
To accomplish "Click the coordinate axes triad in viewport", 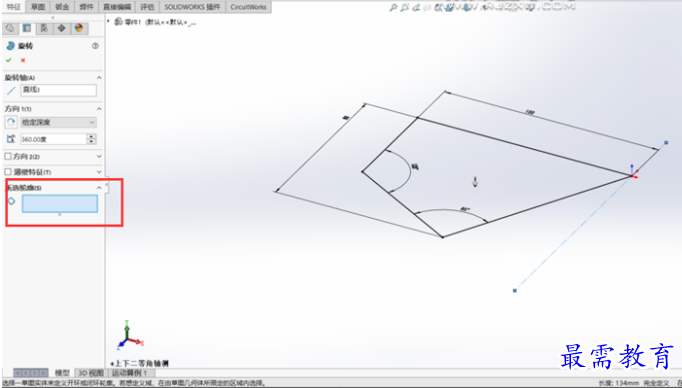I will [x=130, y=335].
